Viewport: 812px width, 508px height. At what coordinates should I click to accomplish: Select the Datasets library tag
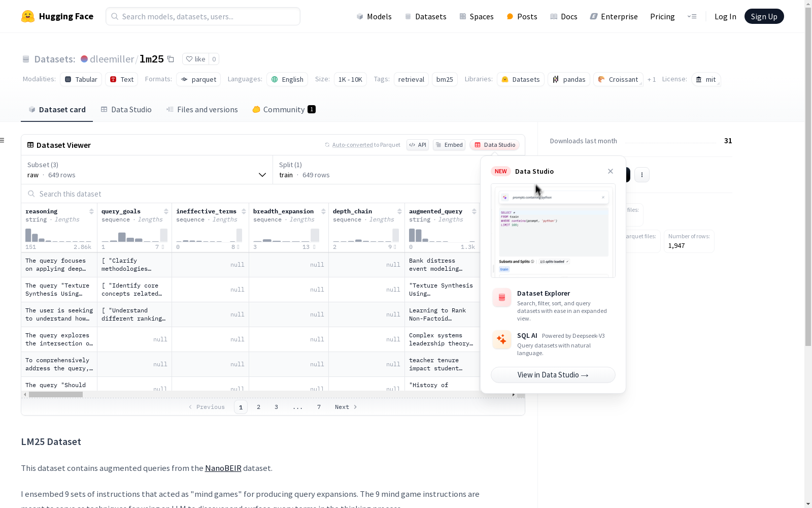[521, 79]
